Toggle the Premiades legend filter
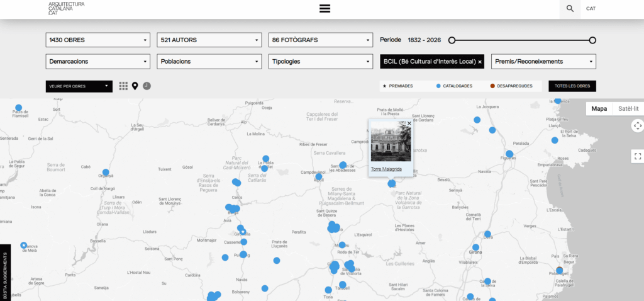The image size is (644, 301). [397, 86]
